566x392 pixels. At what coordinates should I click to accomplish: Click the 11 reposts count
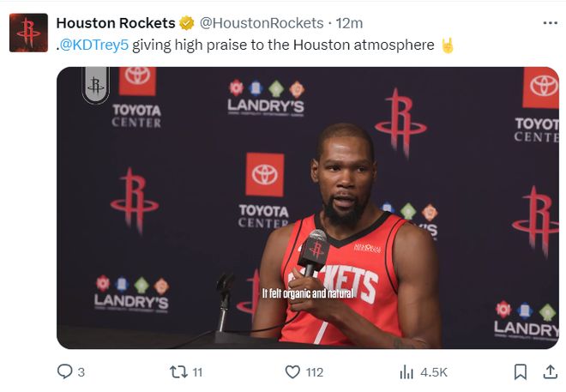coord(197,371)
